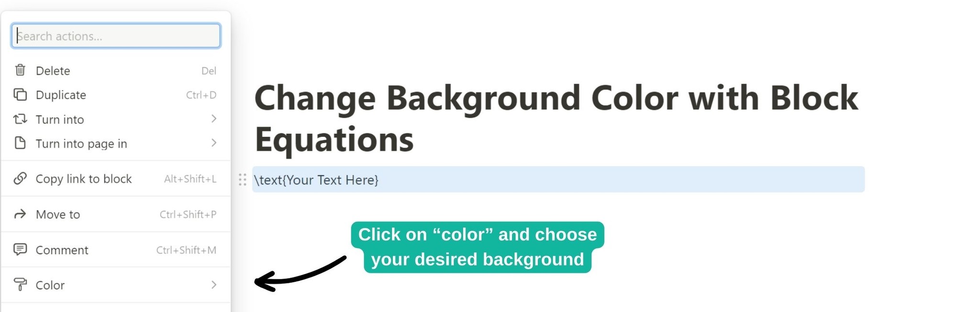Expand the Turn into submenu
Image resolution: width=980 pixels, height=312 pixels.
pyautogui.click(x=214, y=119)
